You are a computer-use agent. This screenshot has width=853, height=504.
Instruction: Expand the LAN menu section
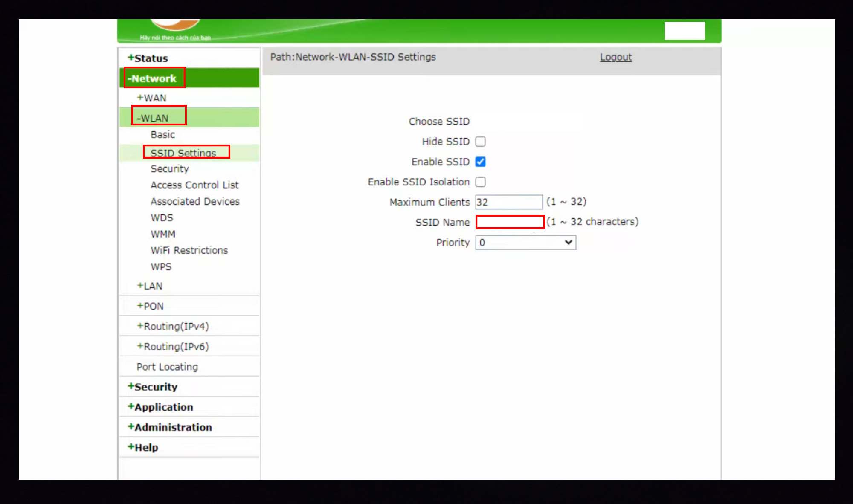point(150,286)
